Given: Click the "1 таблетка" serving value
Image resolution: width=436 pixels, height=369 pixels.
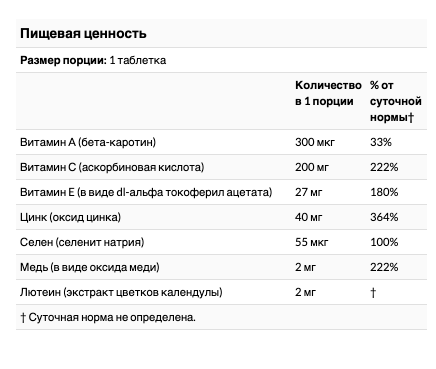Looking at the screenshot, I should coord(138,60).
